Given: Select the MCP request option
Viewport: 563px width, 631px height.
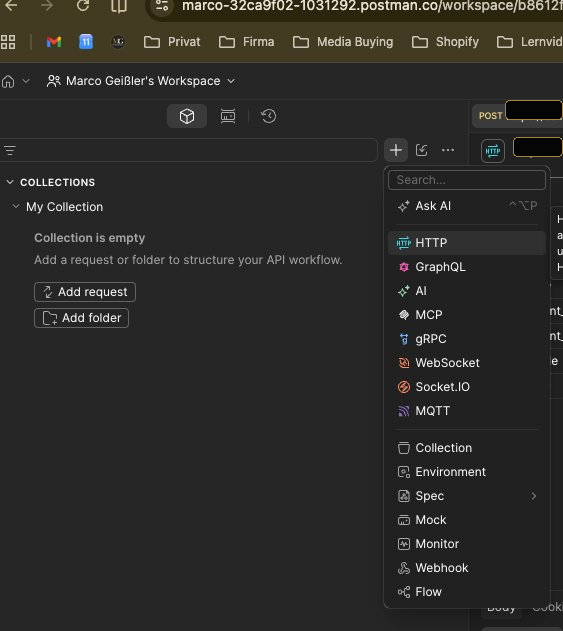Looking at the screenshot, I should pyautogui.click(x=467, y=315).
